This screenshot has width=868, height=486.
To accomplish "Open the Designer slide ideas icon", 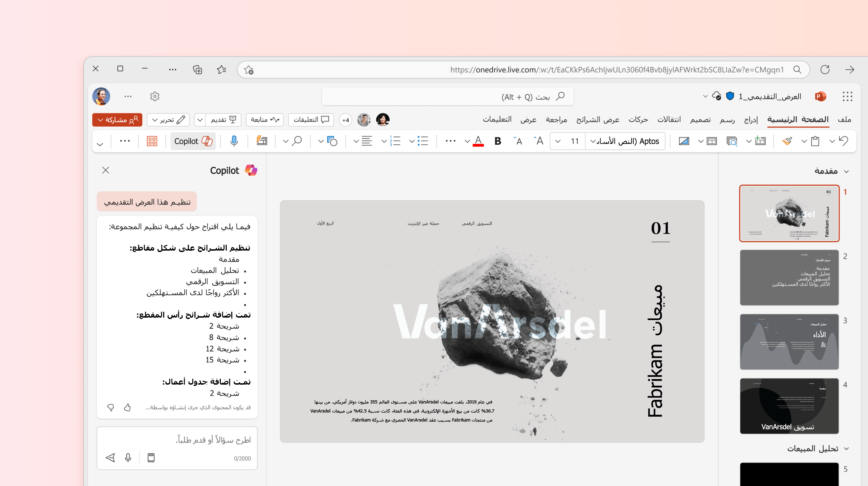I will 261,141.
